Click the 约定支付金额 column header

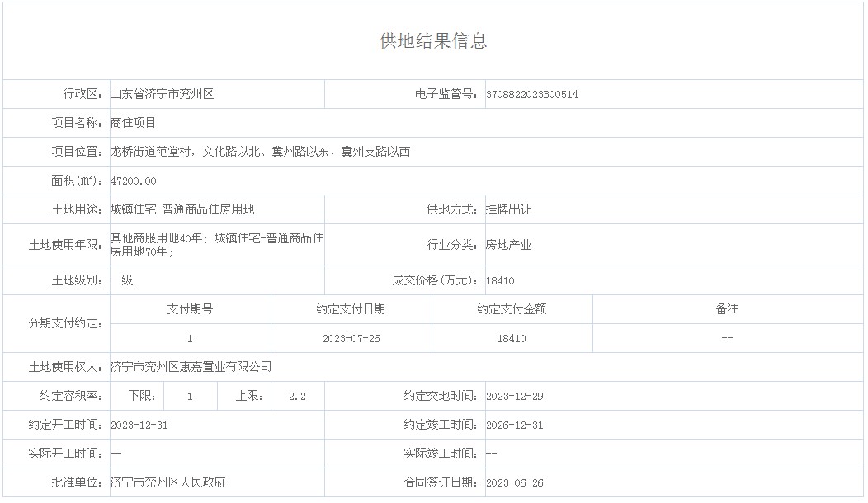(x=512, y=309)
